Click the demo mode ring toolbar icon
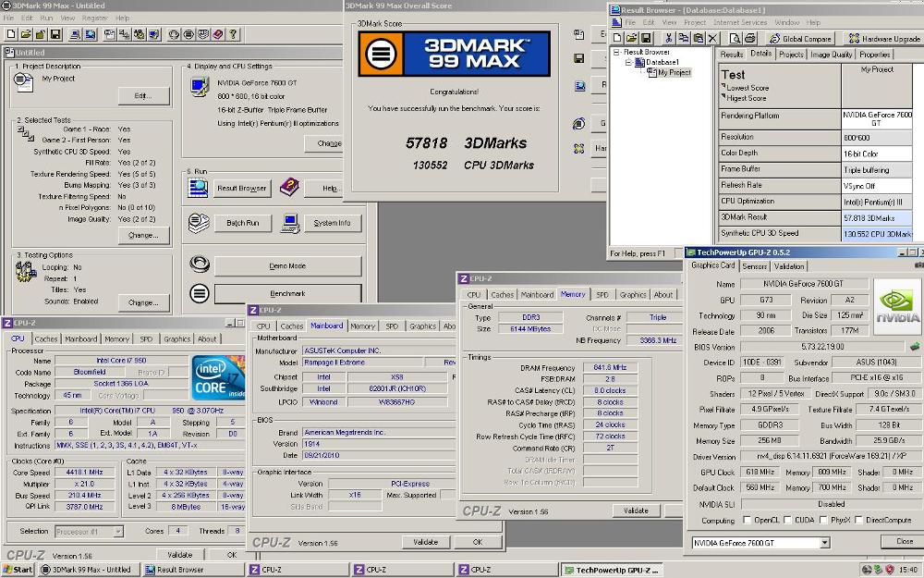This screenshot has height=578, width=924. (174, 35)
